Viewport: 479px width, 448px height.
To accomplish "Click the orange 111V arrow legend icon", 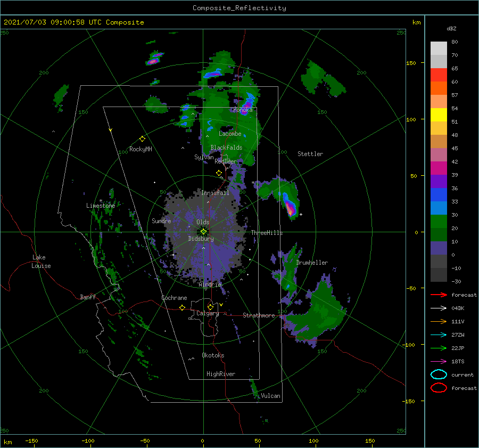I will [439, 321].
